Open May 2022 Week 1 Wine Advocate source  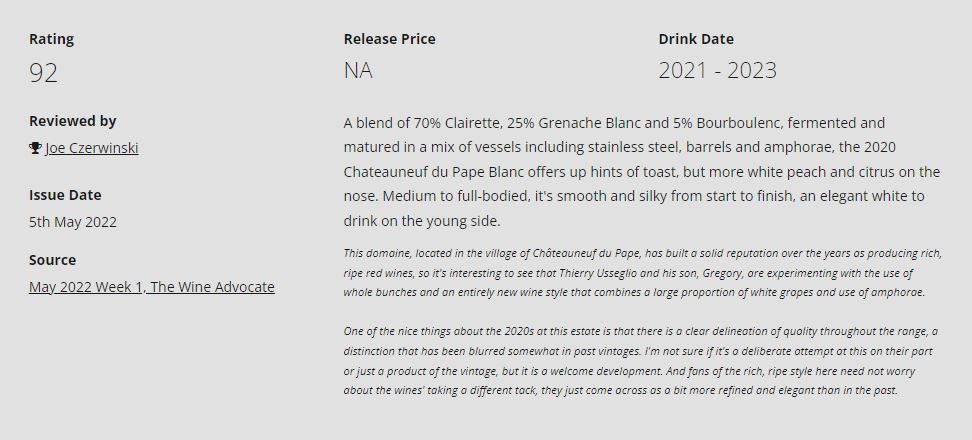pyautogui.click(x=152, y=287)
